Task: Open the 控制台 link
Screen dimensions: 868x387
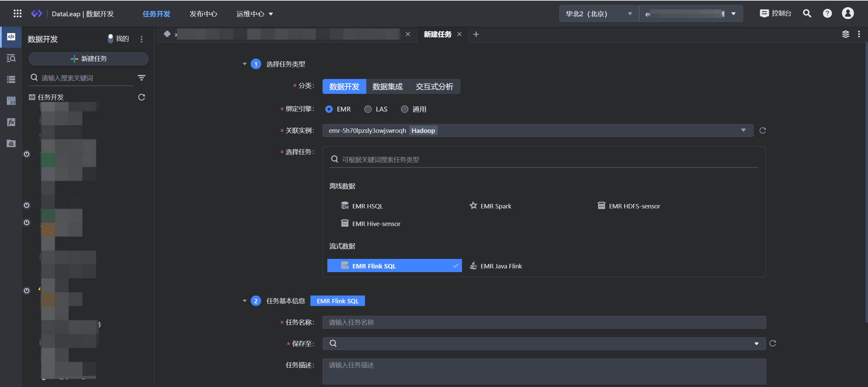Action: [782, 14]
